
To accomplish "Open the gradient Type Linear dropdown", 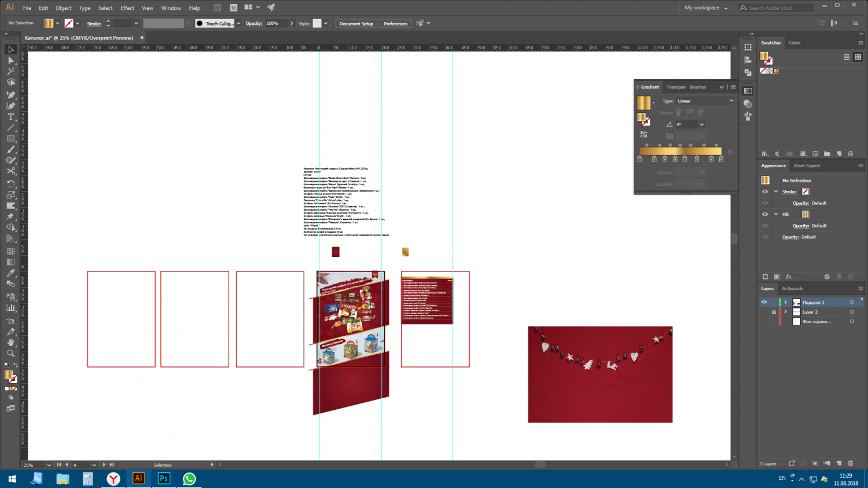I will click(705, 101).
